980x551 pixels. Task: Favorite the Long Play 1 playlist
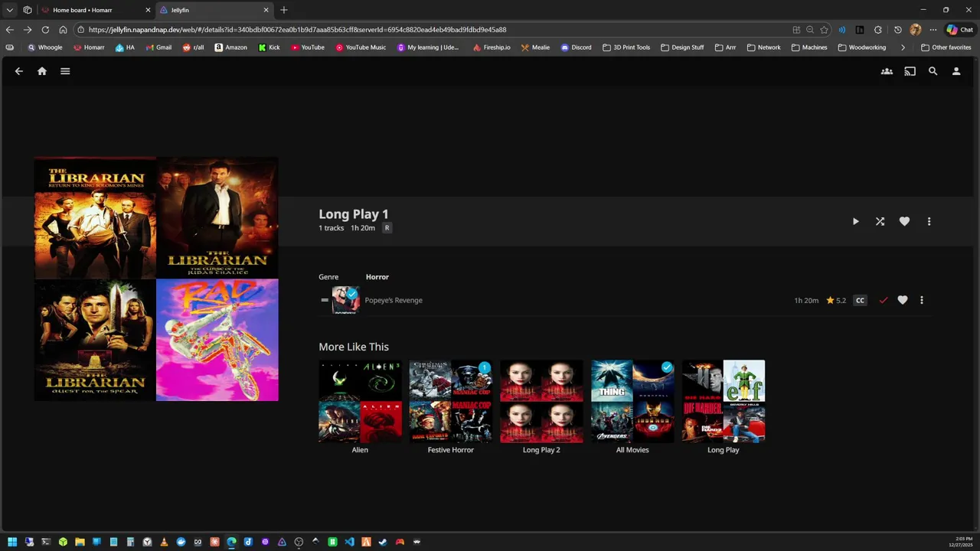click(x=904, y=221)
